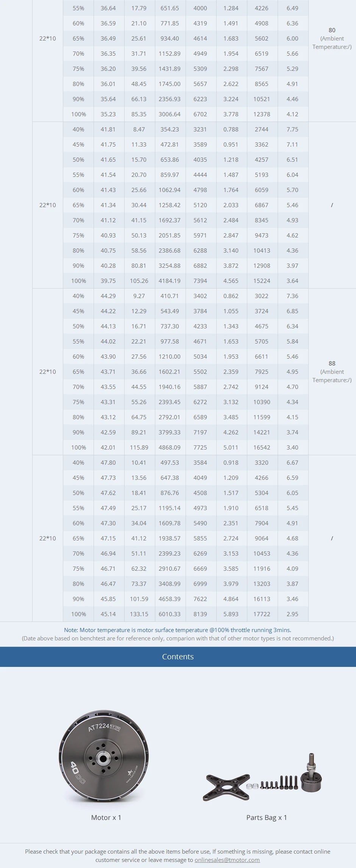Click the 7.75 efficiency value cell

292,129
